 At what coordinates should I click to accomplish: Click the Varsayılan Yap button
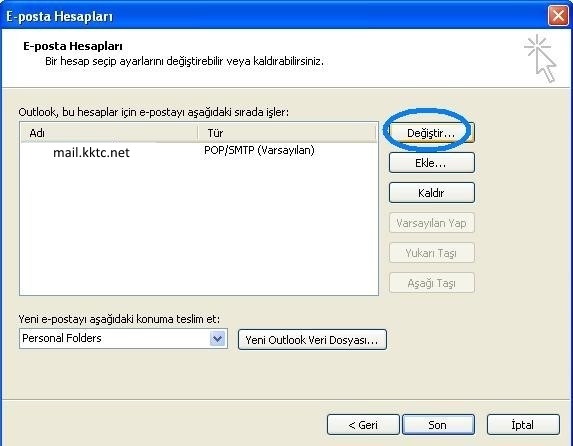(x=432, y=223)
